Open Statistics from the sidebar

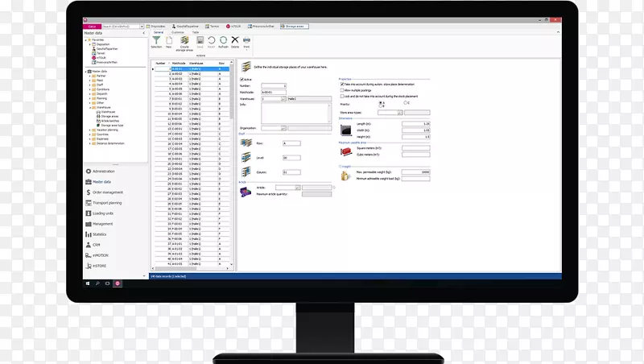coord(100,234)
